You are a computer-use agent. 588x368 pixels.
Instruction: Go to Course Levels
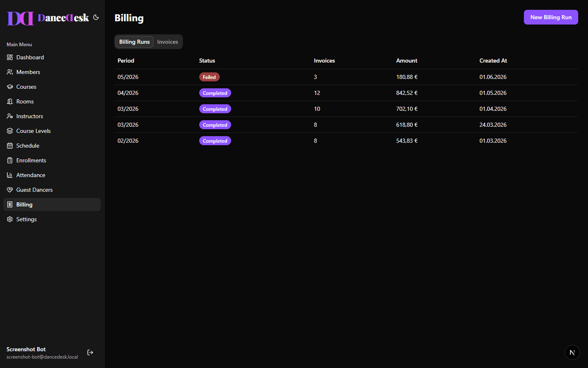[52, 131]
